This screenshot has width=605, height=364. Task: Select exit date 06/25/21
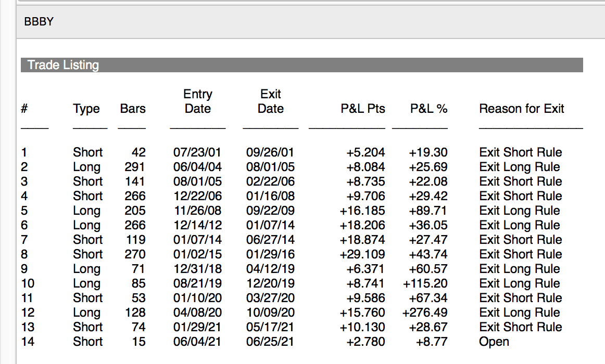(270, 342)
